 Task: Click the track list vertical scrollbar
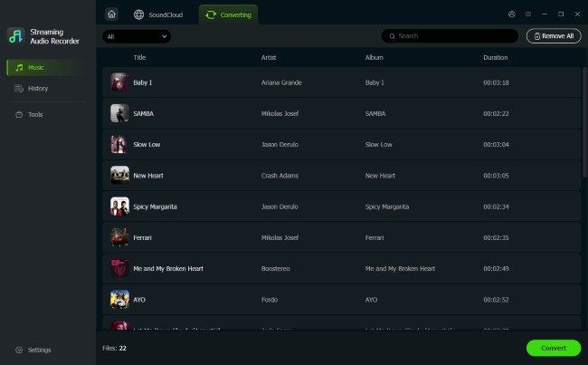click(x=584, y=122)
